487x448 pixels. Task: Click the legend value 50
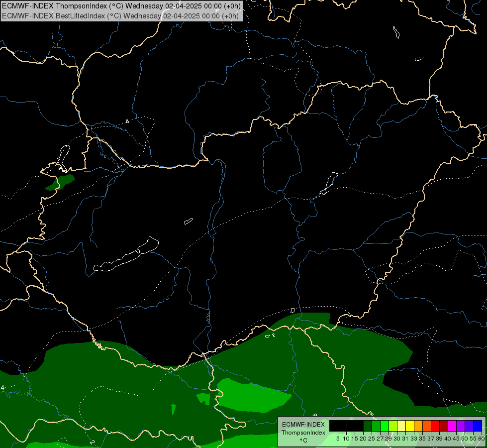coord(465,439)
